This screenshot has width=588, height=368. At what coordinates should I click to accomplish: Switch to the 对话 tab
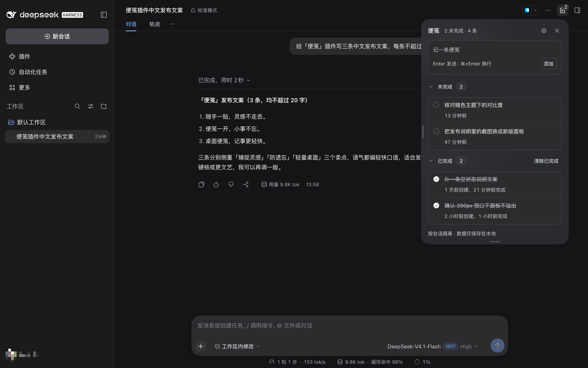coord(131,24)
